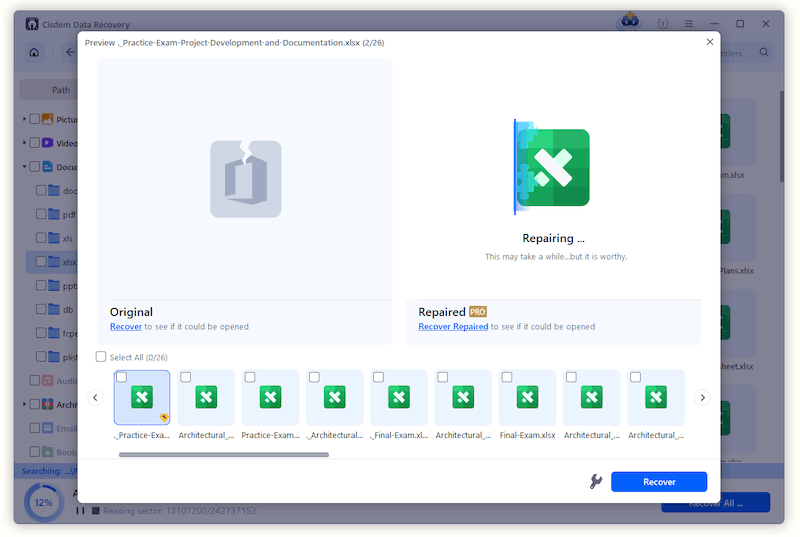Image resolution: width=800 pixels, height=537 pixels.
Task: Click the thumbnail strip horizontal scrollbar
Action: click(224, 454)
